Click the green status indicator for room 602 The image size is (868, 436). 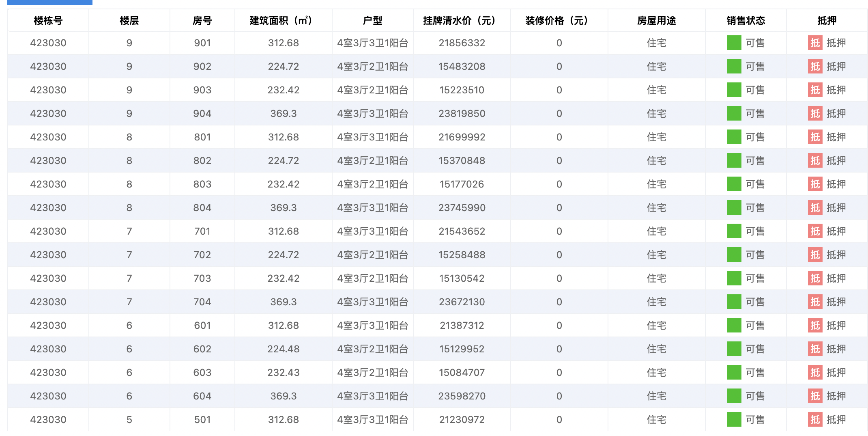tap(734, 349)
